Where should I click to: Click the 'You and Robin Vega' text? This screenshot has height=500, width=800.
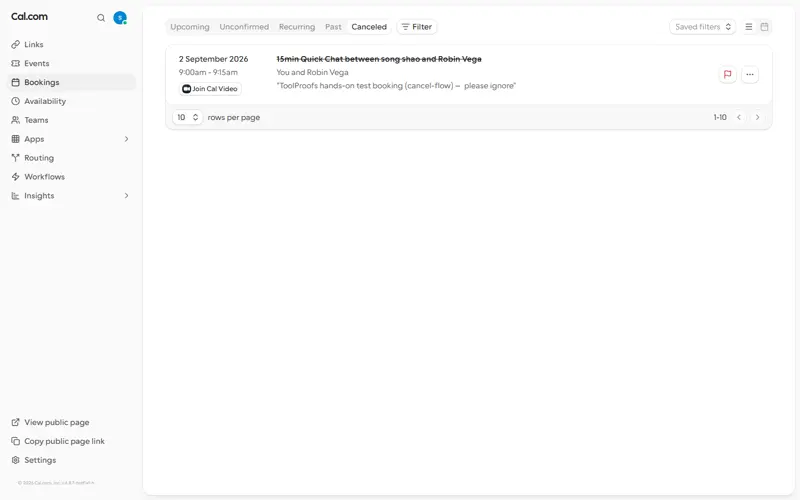(312, 72)
